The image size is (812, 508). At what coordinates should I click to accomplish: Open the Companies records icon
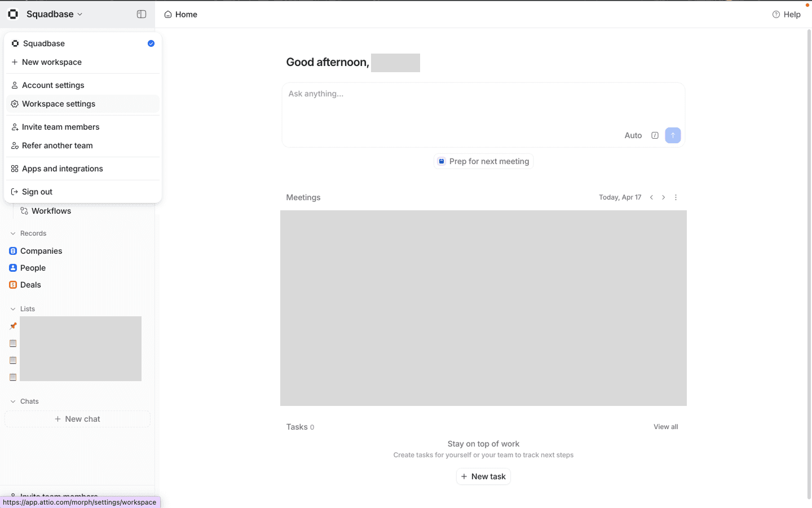(x=13, y=251)
